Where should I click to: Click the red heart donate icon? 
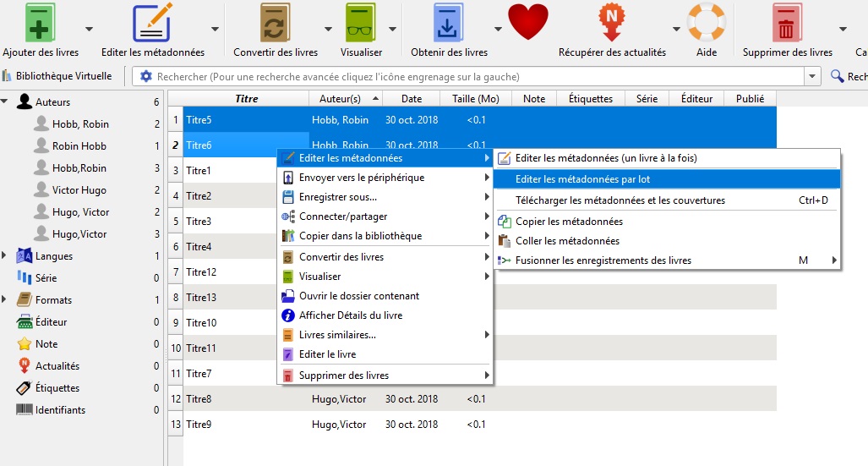point(528,23)
